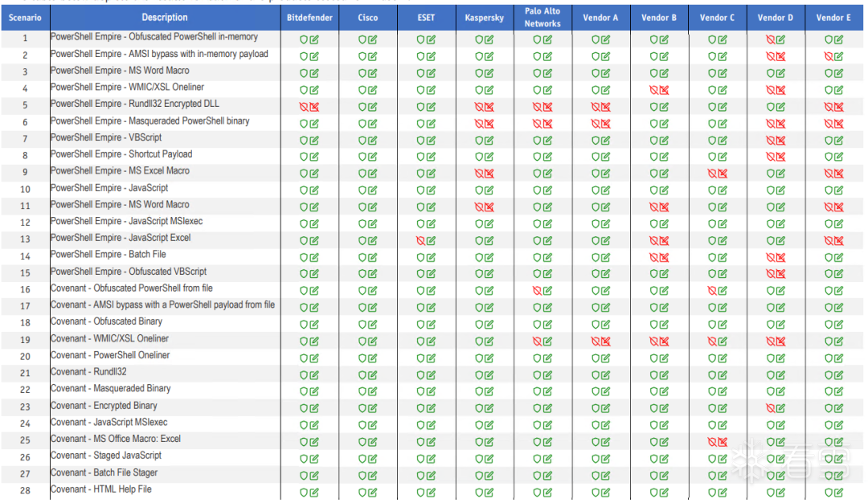868x503 pixels.
Task: Click Kaspersky's green report icon in scenario 17
Action: (x=489, y=308)
